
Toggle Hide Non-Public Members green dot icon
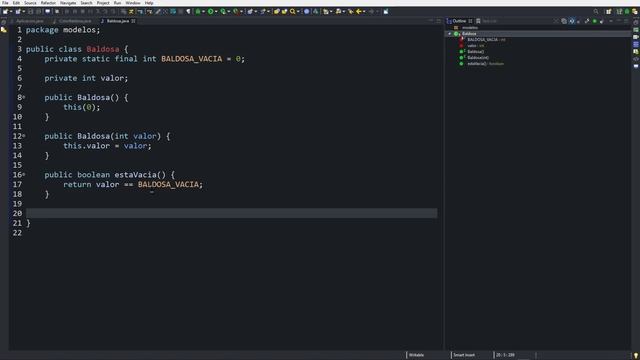pyautogui.click(x=594, y=21)
